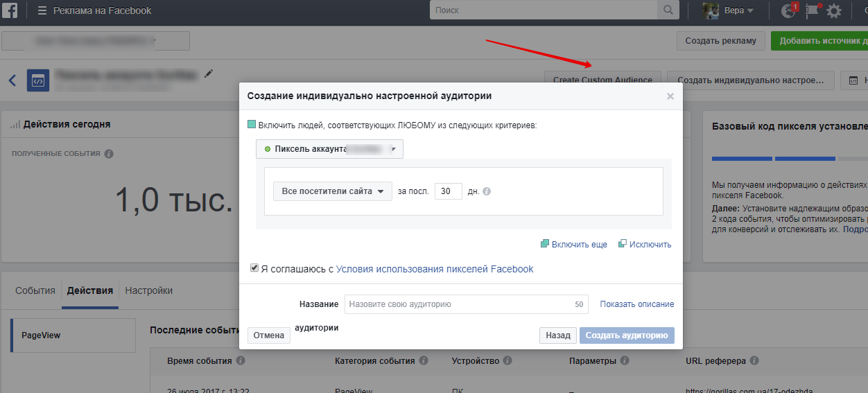Viewport: 868px width, 393px height.
Task: Open Условия использования пикселей Facebook link
Action: pyautogui.click(x=435, y=269)
